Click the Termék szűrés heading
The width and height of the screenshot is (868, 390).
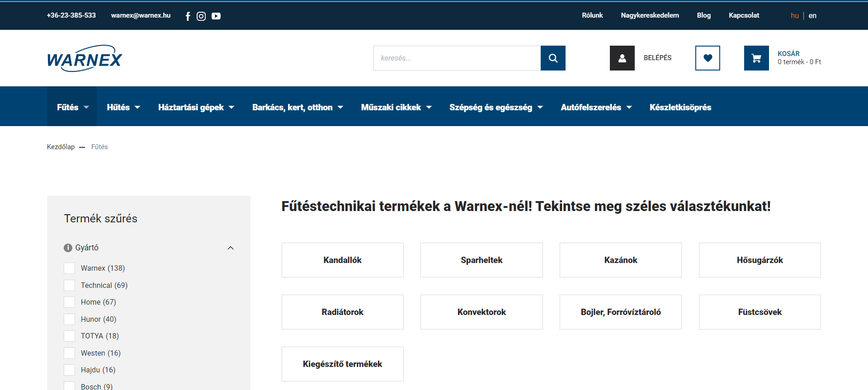tap(101, 219)
